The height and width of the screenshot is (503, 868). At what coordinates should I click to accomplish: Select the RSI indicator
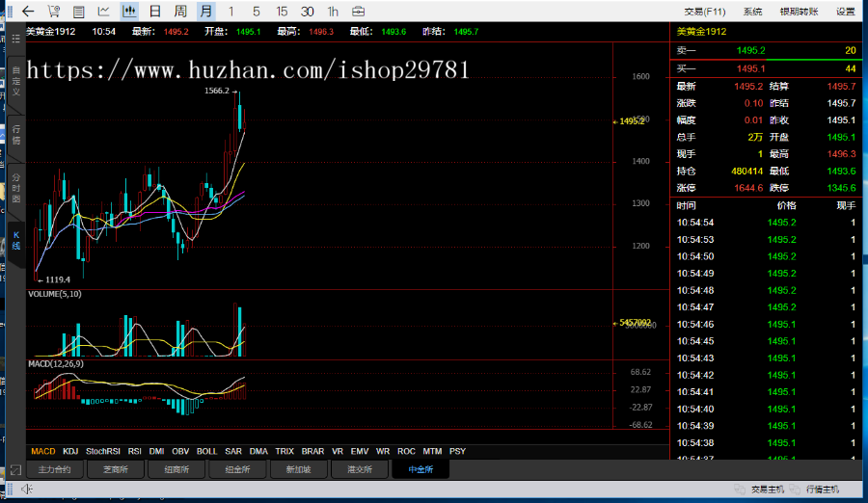click(x=134, y=452)
